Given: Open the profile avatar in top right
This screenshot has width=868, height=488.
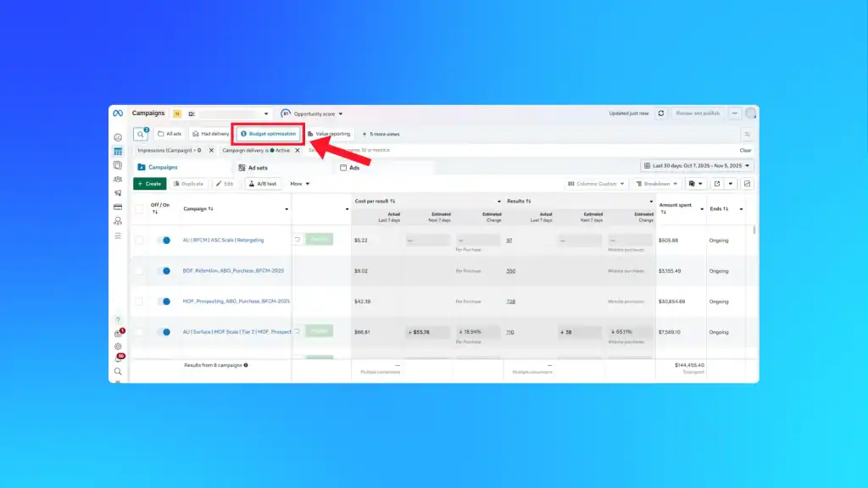Looking at the screenshot, I should point(751,114).
